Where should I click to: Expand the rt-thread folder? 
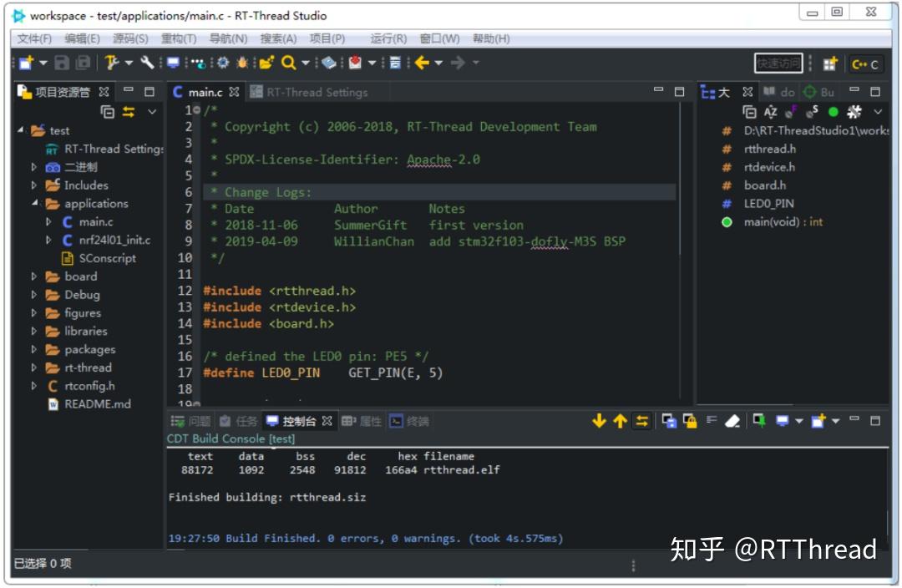click(x=34, y=367)
